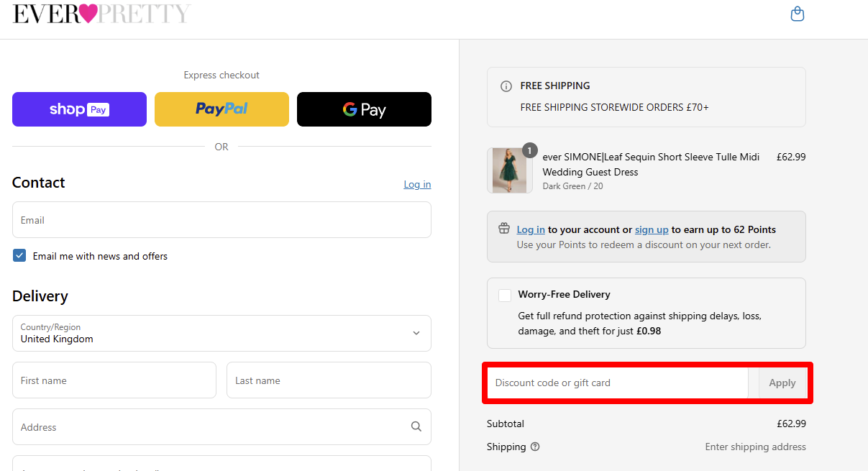Screen dimensions: 868x471
Task: Click the green dress product thumbnail
Action: tap(510, 170)
